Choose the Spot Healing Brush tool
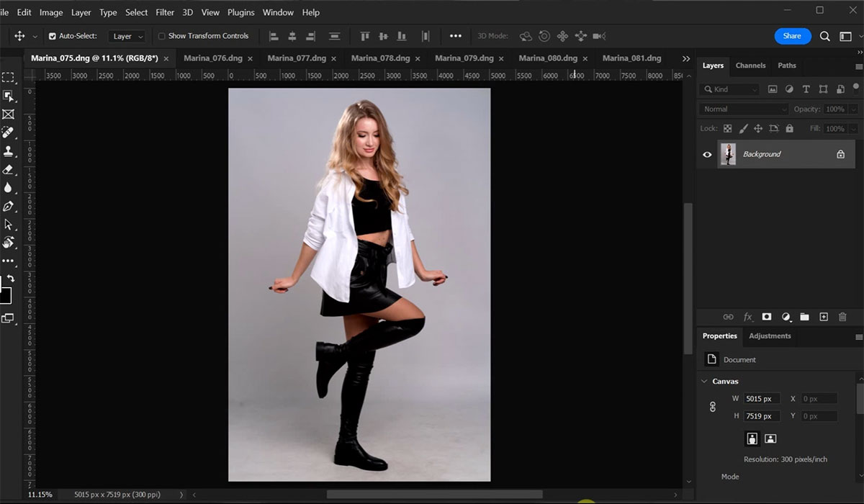The height and width of the screenshot is (504, 864). (8, 132)
